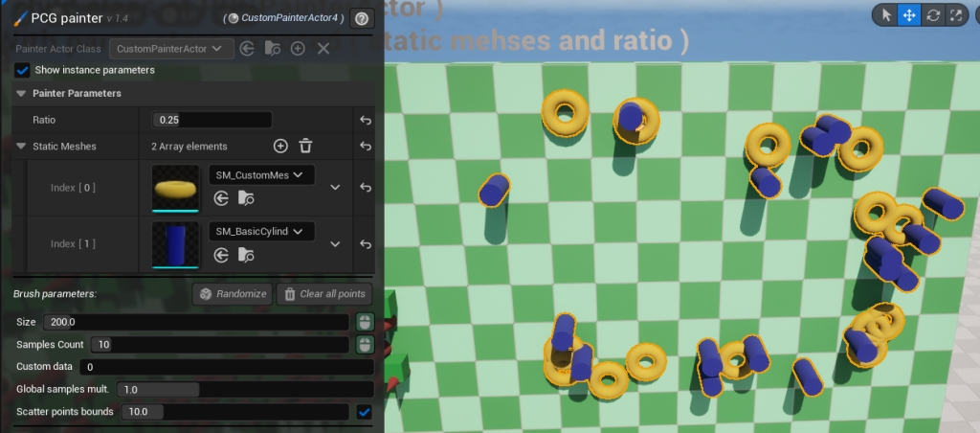Use selected asset for Index 1 mesh

[x=221, y=254]
